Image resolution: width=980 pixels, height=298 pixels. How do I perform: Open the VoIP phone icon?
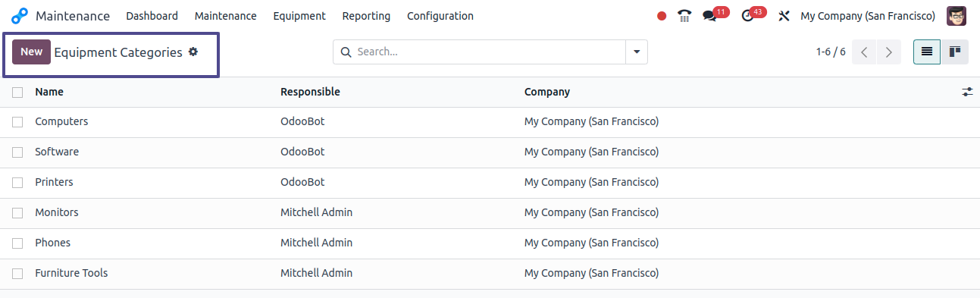click(x=684, y=16)
